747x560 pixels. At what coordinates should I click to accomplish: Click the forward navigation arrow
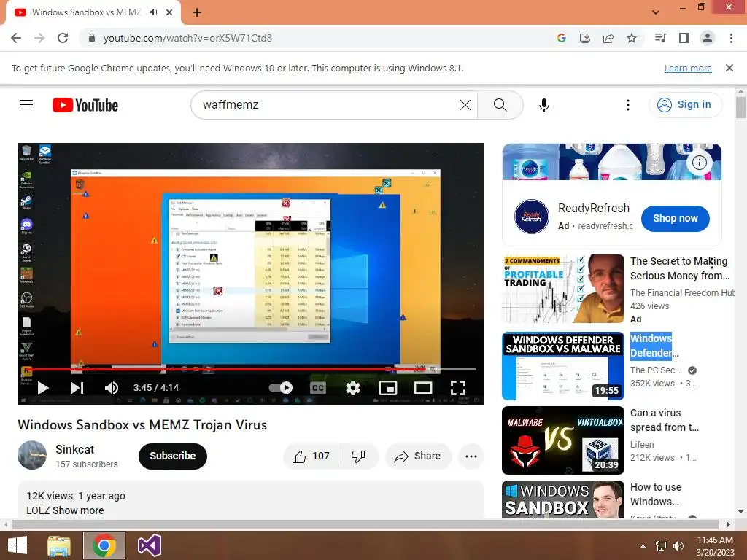click(x=39, y=38)
